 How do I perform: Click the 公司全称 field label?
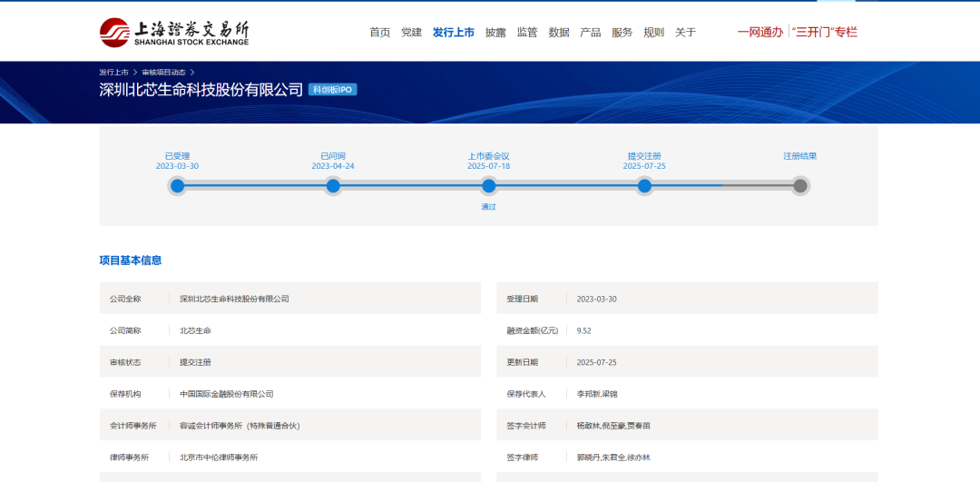125,299
